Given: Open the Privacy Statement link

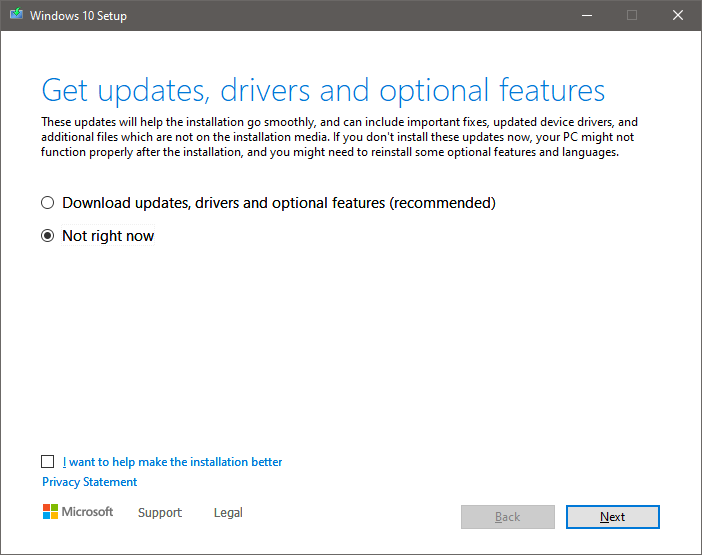Looking at the screenshot, I should coord(90,482).
